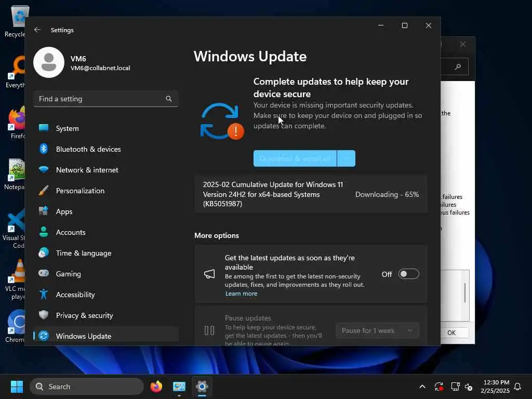532x399 pixels.
Task: Click the Personalization paintbrush icon
Action: point(44,190)
